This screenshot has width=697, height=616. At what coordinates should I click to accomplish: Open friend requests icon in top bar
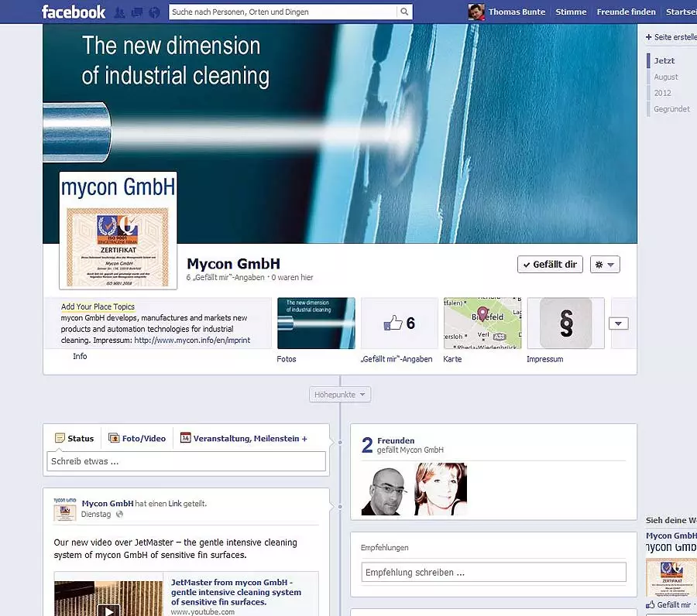[x=119, y=12]
